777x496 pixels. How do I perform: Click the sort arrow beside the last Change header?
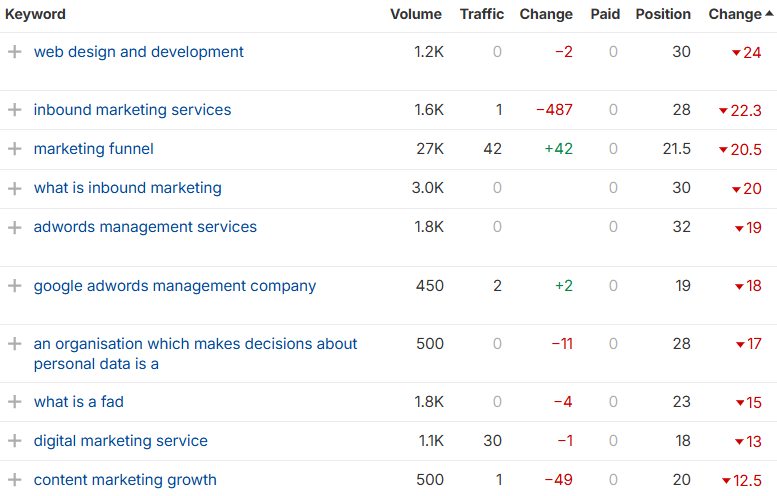(769, 14)
